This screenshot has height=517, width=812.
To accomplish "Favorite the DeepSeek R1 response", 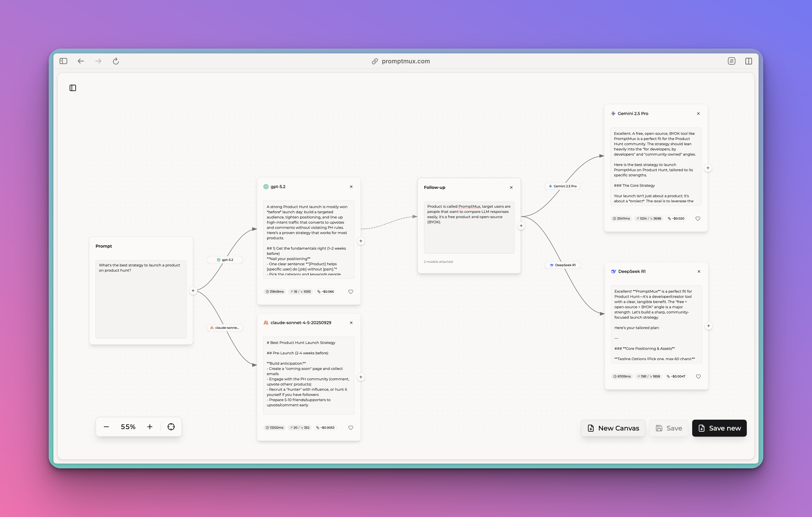I will [698, 376].
